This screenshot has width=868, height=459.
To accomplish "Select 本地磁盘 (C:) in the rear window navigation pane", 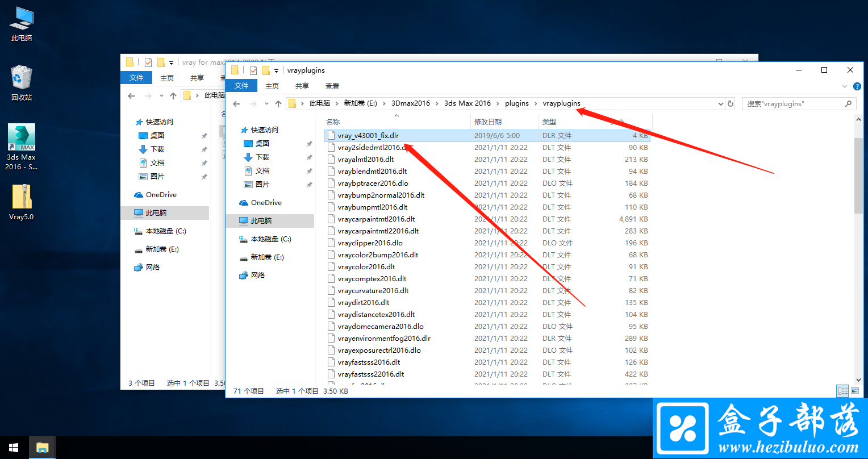I will point(166,231).
